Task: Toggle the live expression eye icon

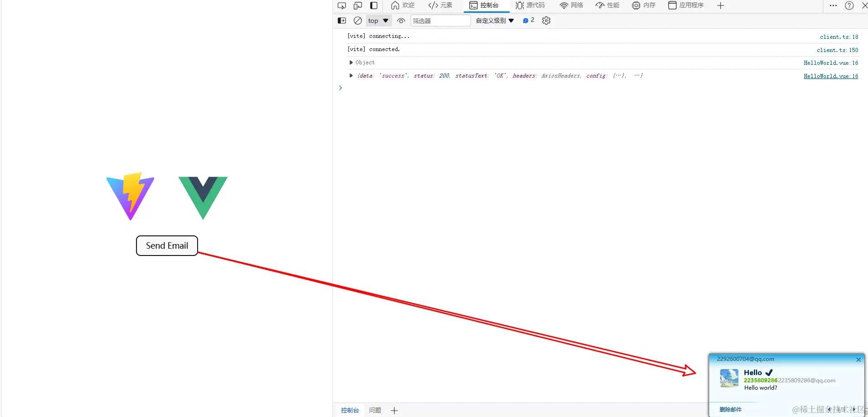Action: [x=401, y=21]
